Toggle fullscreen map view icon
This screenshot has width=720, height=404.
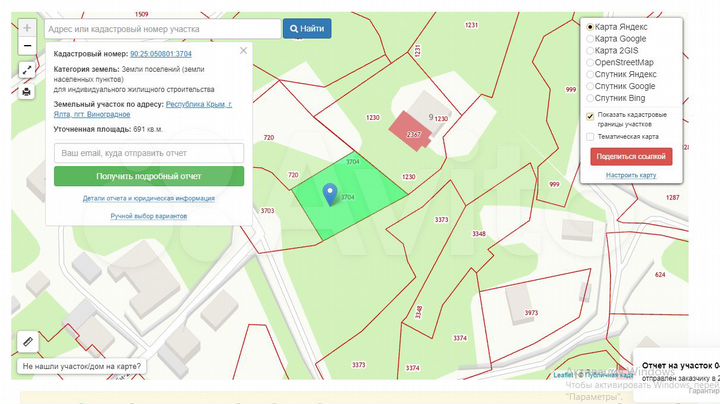pyautogui.click(x=27, y=70)
